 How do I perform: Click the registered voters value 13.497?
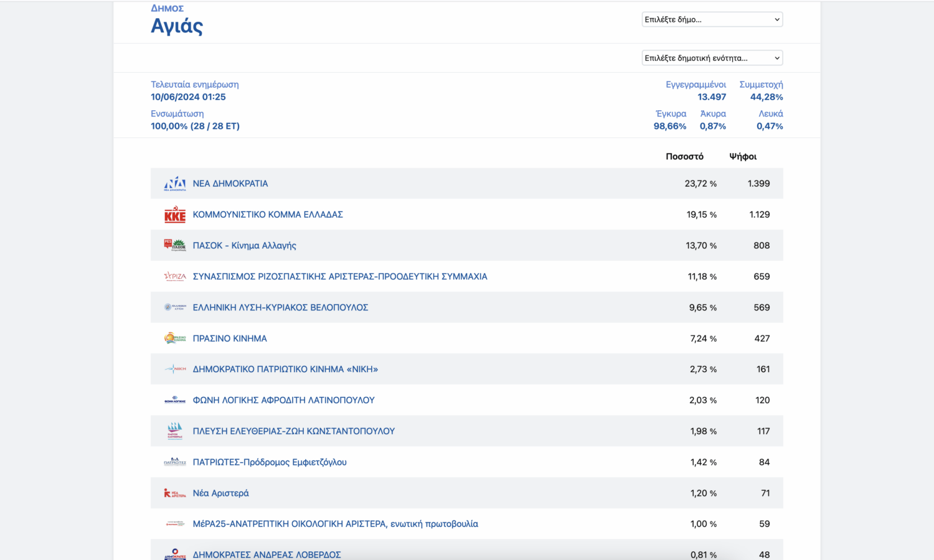coord(712,97)
